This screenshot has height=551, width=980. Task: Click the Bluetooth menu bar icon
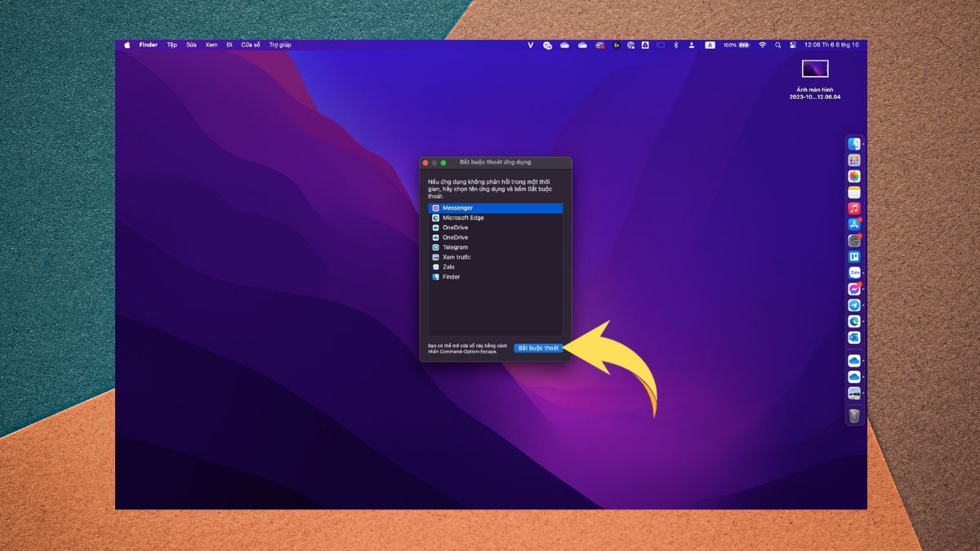click(x=675, y=45)
